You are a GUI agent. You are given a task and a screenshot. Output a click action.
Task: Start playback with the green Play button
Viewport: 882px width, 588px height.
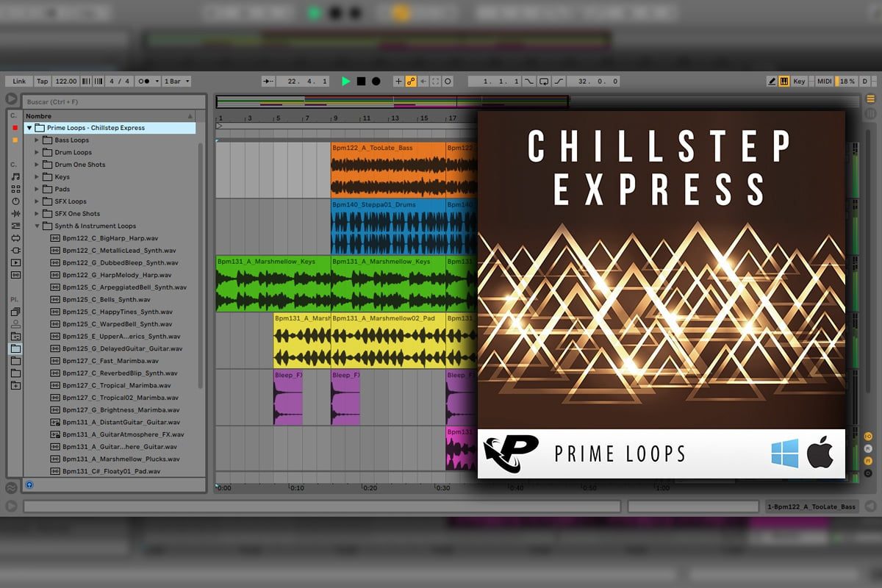[x=346, y=82]
